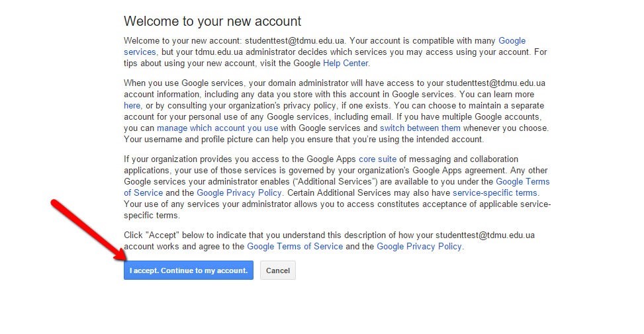This screenshot has width=644, height=334.
Task: Open "Google Privacy Policy" link in third paragraph
Action: coord(239,193)
